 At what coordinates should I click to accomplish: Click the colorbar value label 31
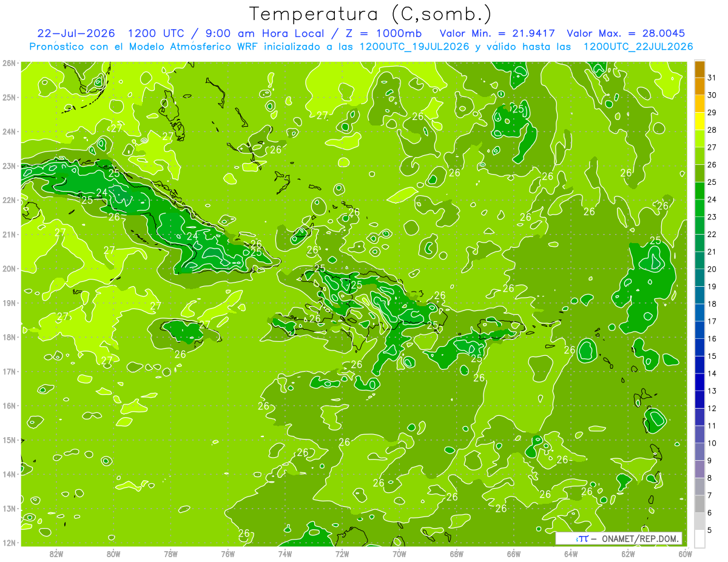coord(712,78)
